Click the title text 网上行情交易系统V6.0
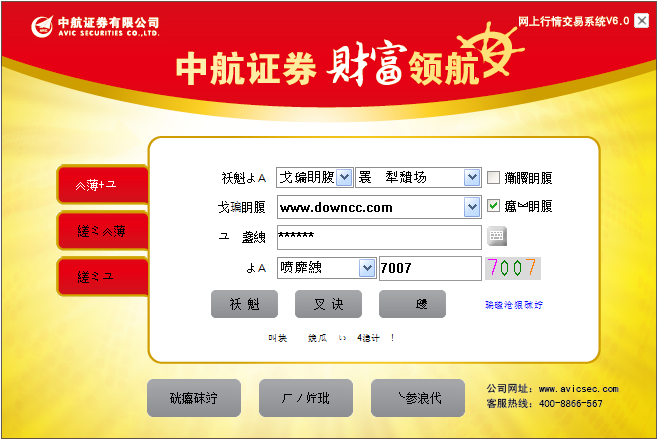659x441 pixels. pyautogui.click(x=573, y=21)
